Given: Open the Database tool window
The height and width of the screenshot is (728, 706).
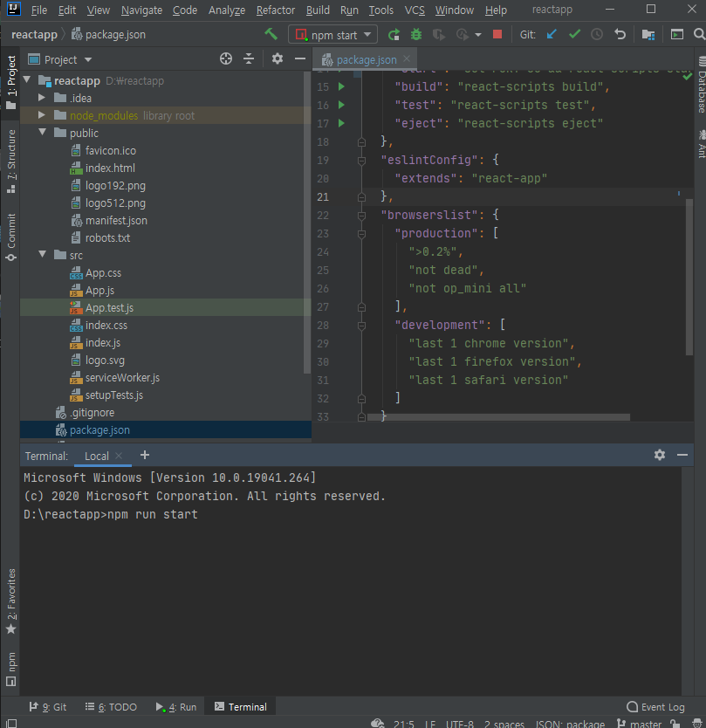Looking at the screenshot, I should click(702, 85).
